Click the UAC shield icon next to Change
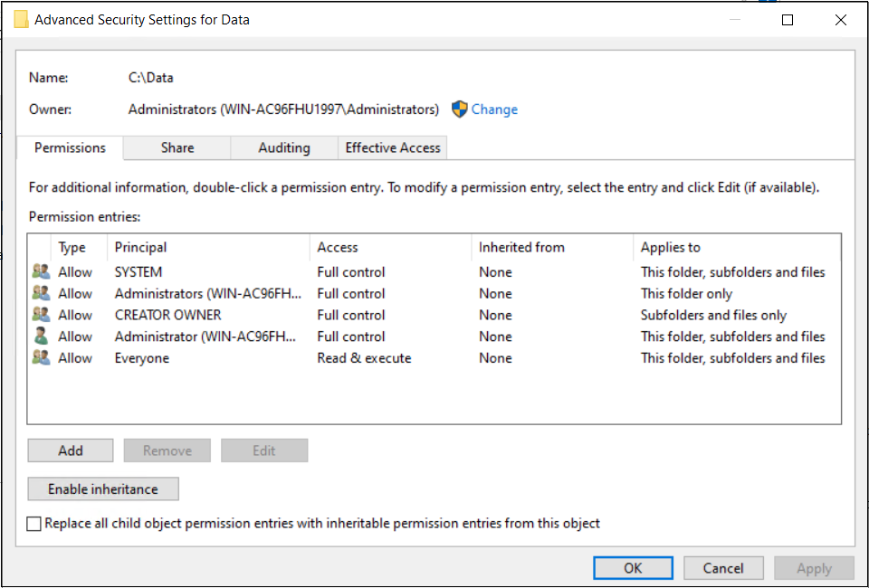The image size is (869, 588). tap(459, 109)
